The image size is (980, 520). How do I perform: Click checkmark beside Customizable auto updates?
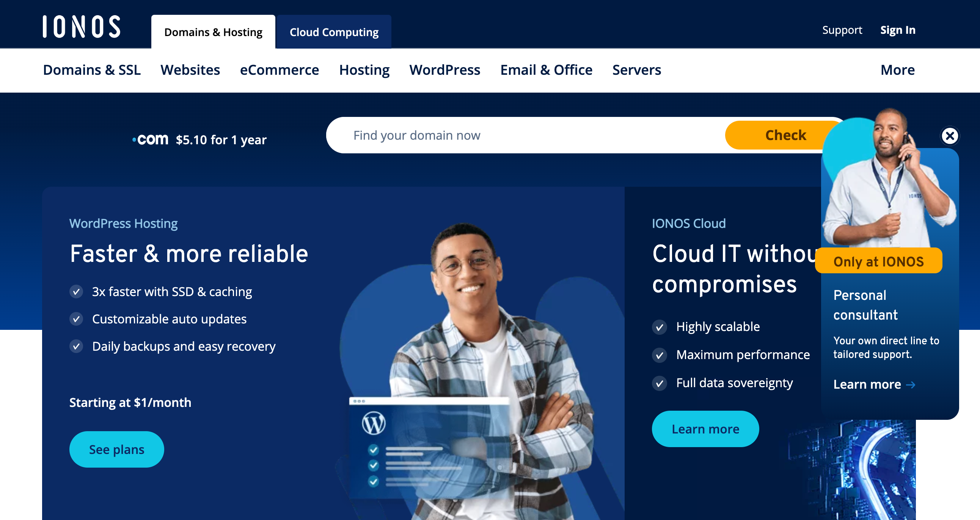click(x=76, y=319)
